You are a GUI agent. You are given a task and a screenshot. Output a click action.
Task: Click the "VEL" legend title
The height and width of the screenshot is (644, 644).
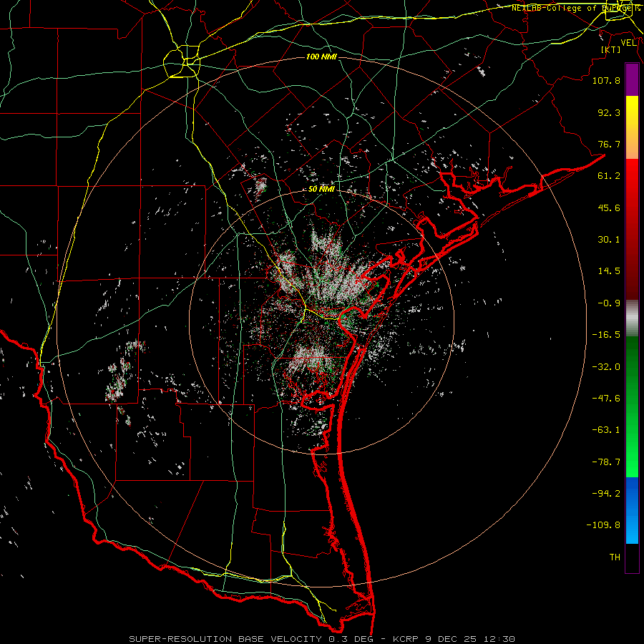point(628,43)
